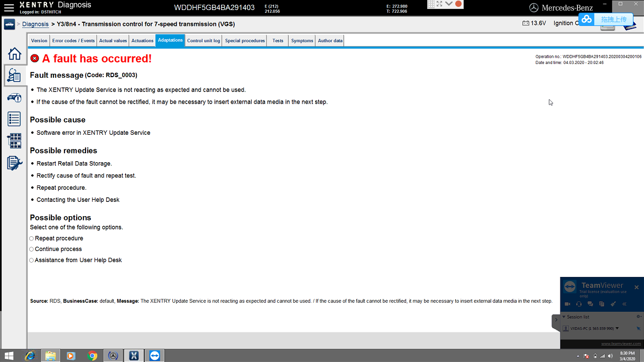Click the volume speaker tray icon
Image resolution: width=644 pixels, height=362 pixels.
(x=609, y=356)
